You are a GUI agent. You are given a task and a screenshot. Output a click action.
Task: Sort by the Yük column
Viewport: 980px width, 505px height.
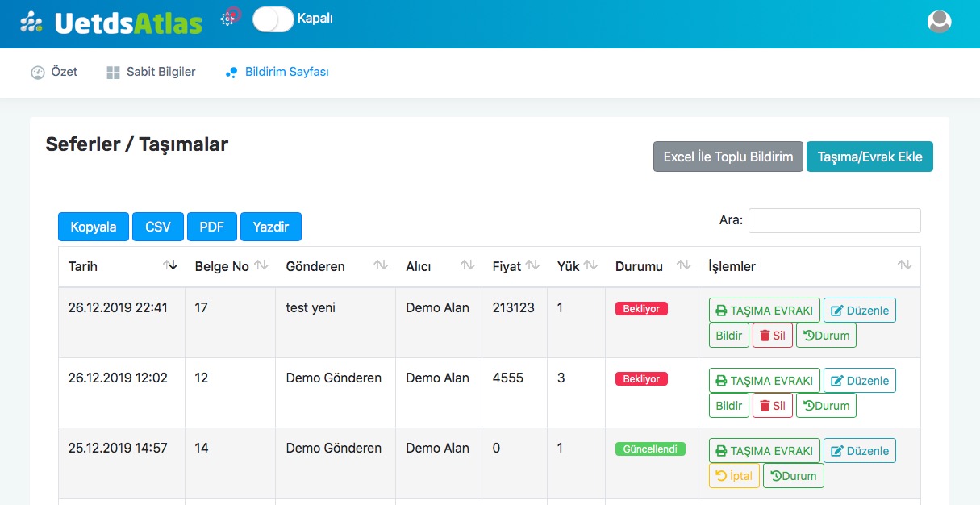pos(576,266)
